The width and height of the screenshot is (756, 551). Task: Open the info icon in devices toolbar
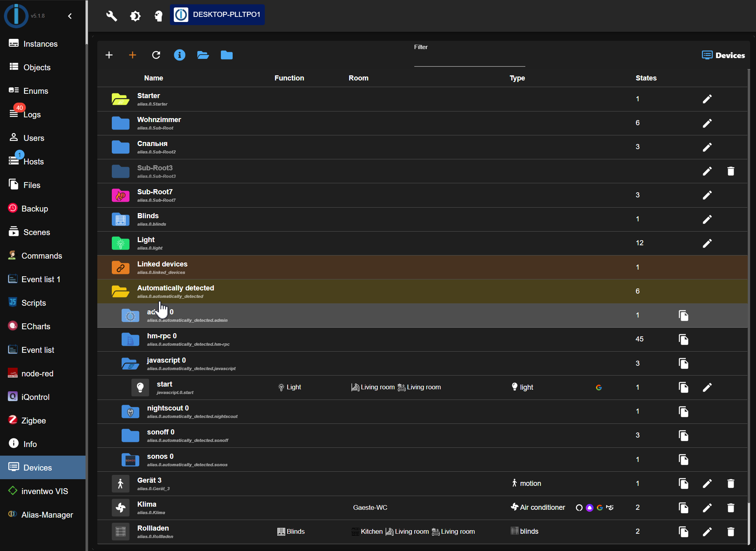(x=179, y=55)
